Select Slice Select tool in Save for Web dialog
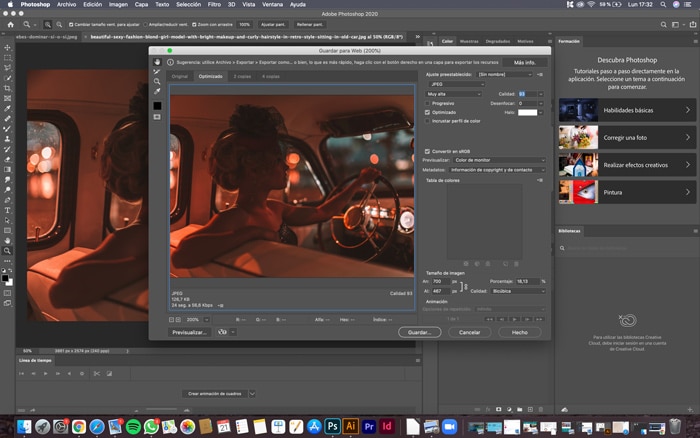 tap(157, 72)
